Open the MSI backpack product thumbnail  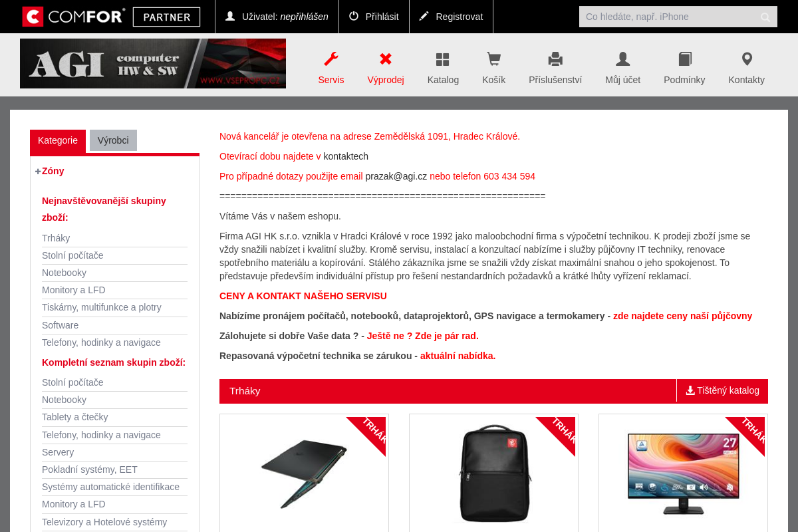pos(493,473)
